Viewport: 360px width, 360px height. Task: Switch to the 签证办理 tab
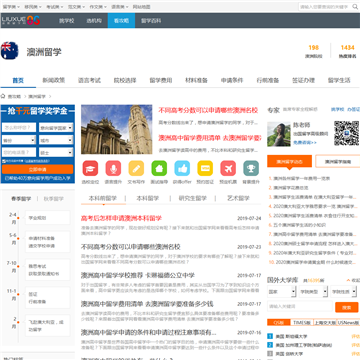coord(303,80)
